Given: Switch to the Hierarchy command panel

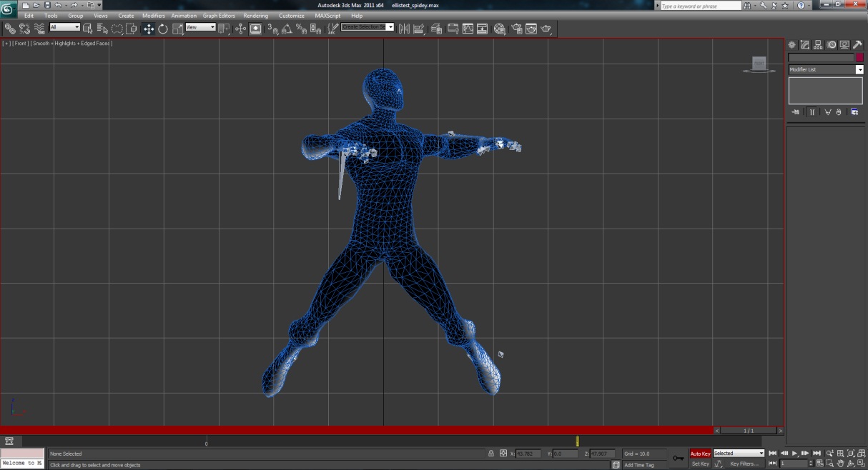Looking at the screenshot, I should (818, 45).
